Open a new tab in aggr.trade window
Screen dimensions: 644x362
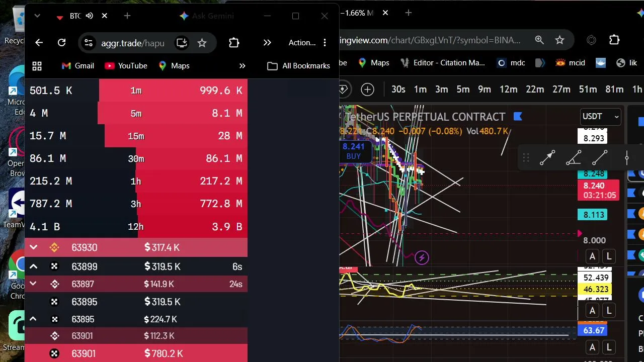[x=127, y=16]
